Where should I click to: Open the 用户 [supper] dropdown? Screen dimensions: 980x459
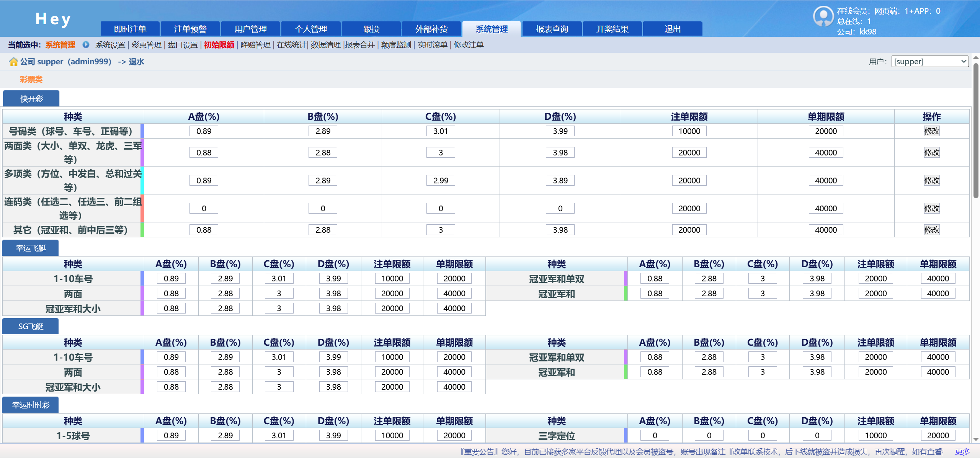[x=929, y=62]
